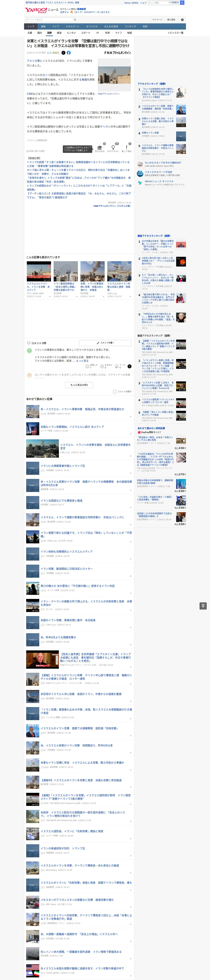Open the エキスパート main navigation tab
This screenshot has height=980, width=210.
pos(72,27)
